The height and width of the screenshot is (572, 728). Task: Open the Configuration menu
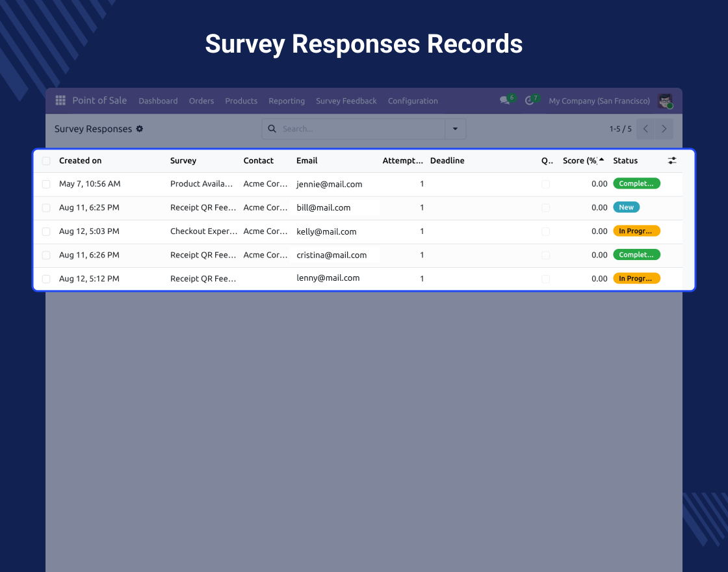[x=413, y=101]
